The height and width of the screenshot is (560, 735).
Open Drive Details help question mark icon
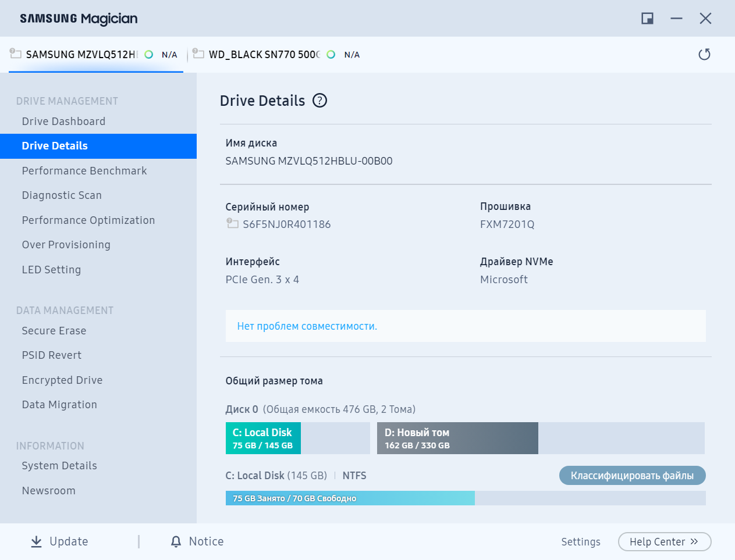coord(319,101)
